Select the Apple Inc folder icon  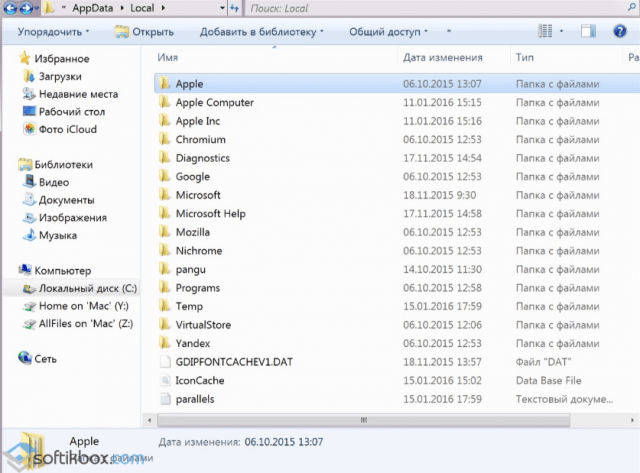coord(164,121)
